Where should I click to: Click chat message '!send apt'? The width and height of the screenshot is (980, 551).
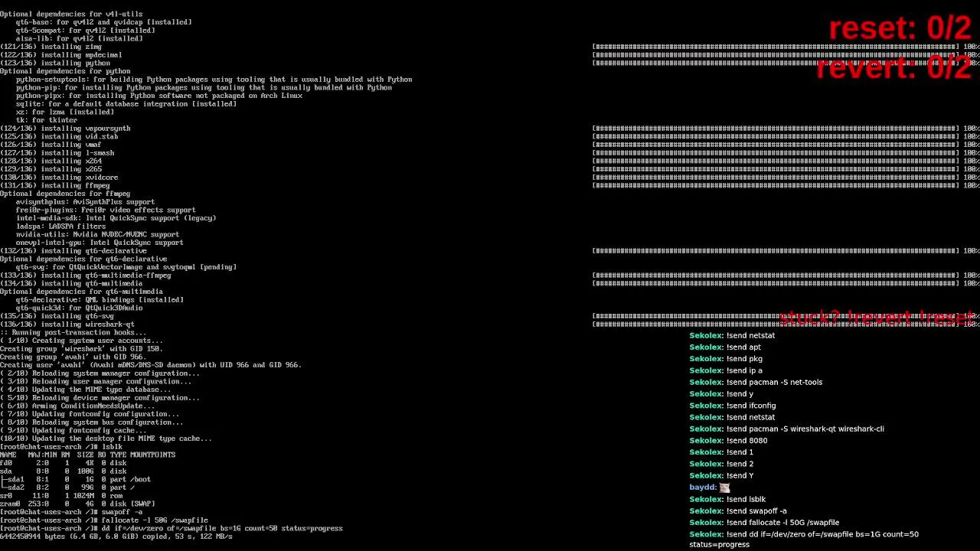click(725, 347)
